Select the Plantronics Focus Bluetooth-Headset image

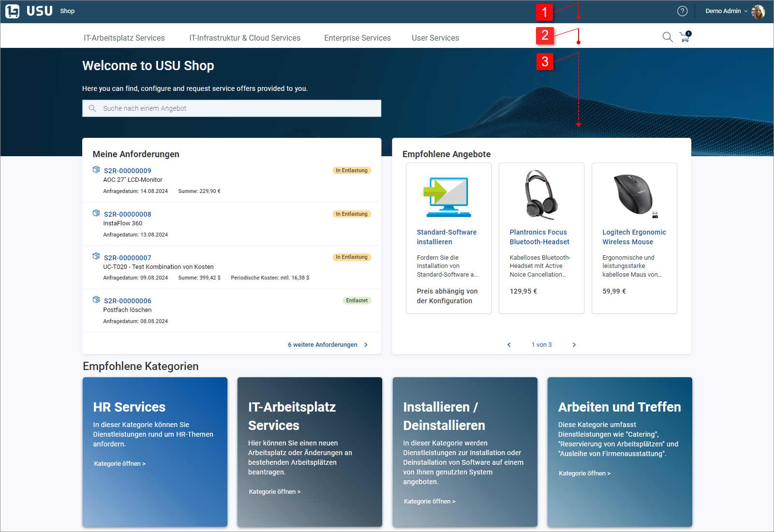pyautogui.click(x=541, y=195)
